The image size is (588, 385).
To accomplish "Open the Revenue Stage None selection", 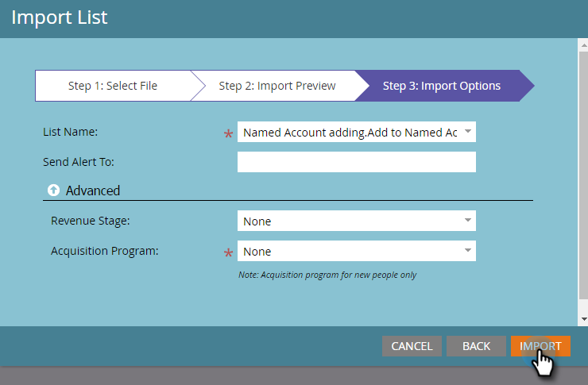I will 350,221.
